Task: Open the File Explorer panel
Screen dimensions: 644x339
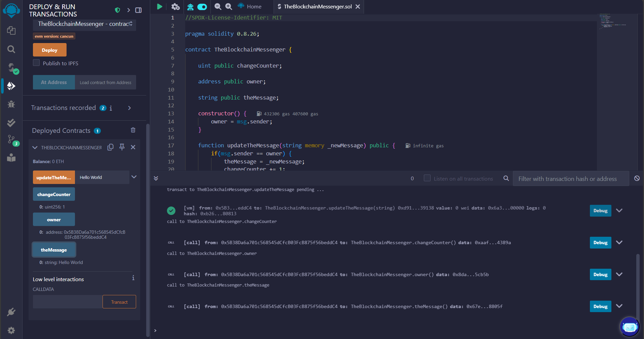Action: (11, 30)
